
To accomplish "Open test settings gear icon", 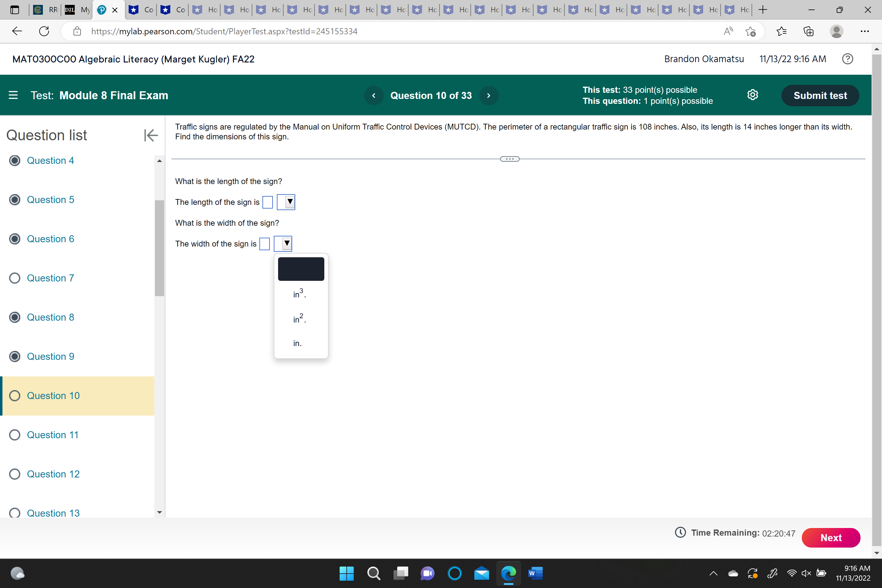I will (x=752, y=95).
